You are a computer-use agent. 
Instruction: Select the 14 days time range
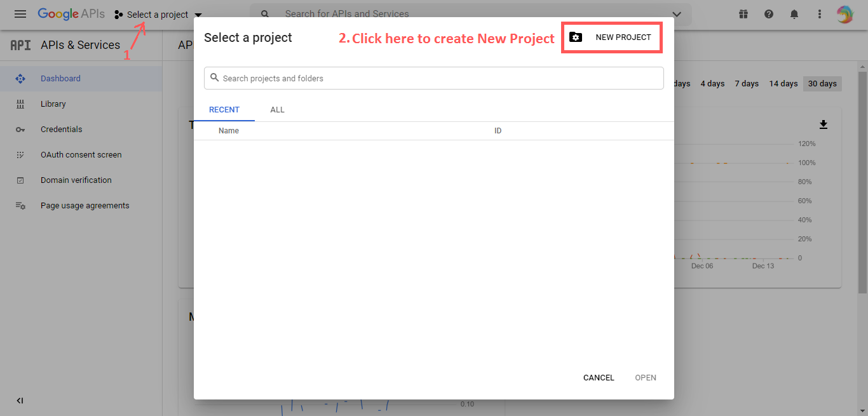coord(783,83)
